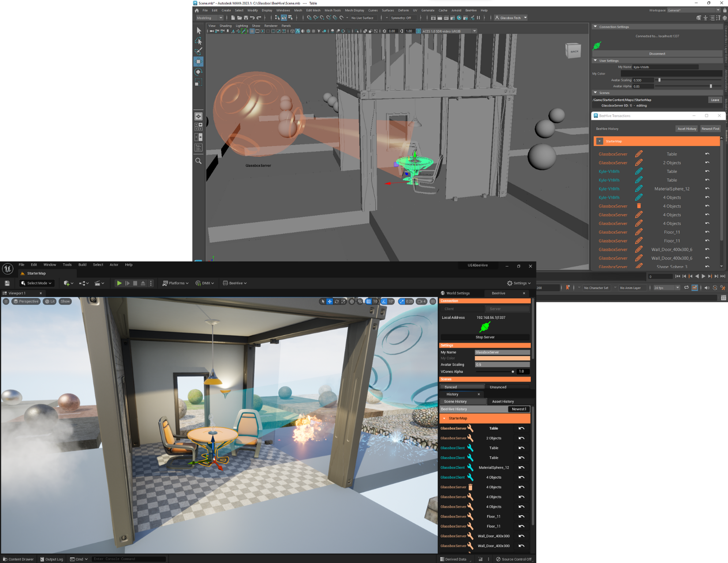Adjust the Maya Avatar Scaling slider
The height and width of the screenshot is (563, 728).
point(659,80)
